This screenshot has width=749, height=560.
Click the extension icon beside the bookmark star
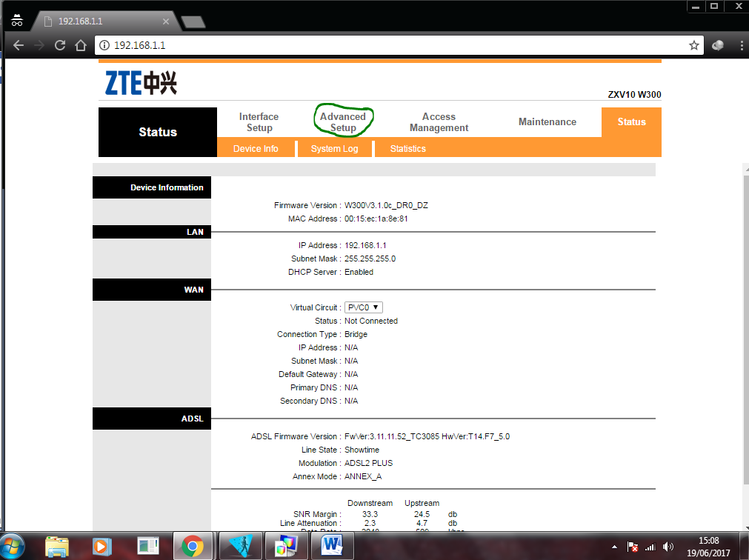click(x=717, y=45)
